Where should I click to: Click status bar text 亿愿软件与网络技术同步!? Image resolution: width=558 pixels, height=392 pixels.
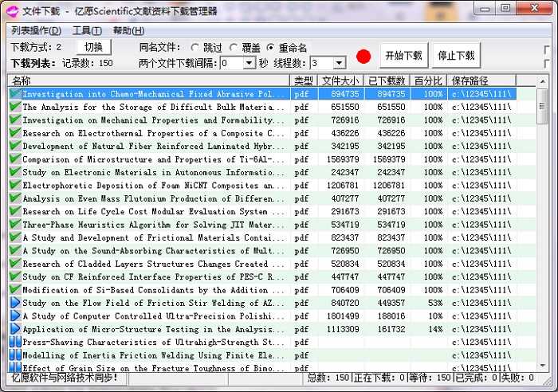[64, 378]
